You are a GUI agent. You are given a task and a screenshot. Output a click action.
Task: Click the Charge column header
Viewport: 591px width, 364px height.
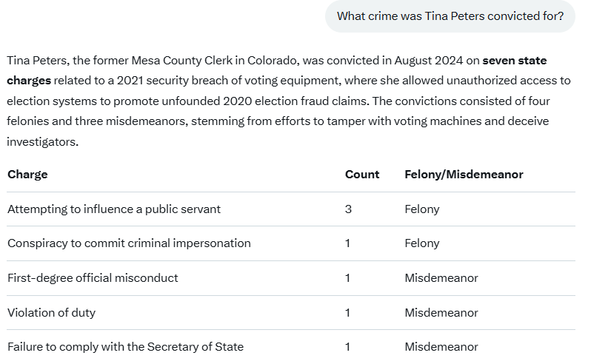pos(27,175)
